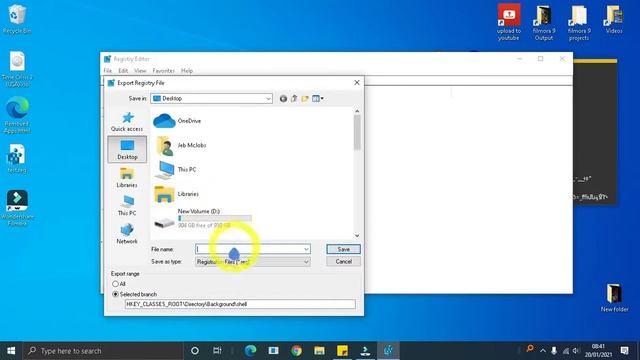
Task: Click the filmora 9 Output desktop folder
Action: tap(544, 22)
